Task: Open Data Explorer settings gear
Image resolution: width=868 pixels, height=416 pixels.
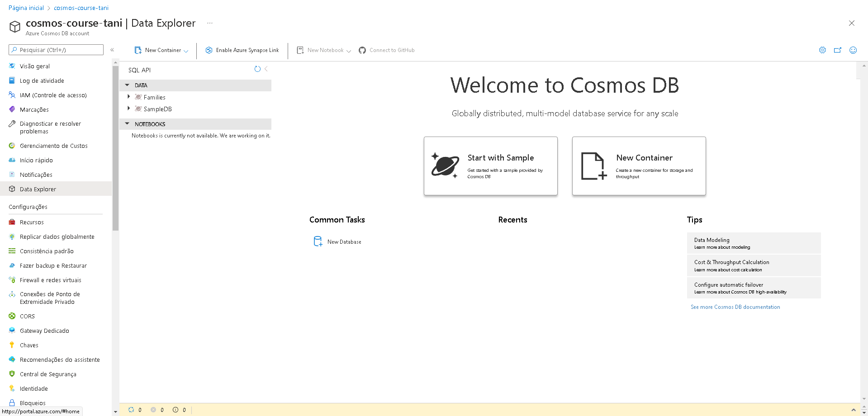Action: tap(822, 50)
